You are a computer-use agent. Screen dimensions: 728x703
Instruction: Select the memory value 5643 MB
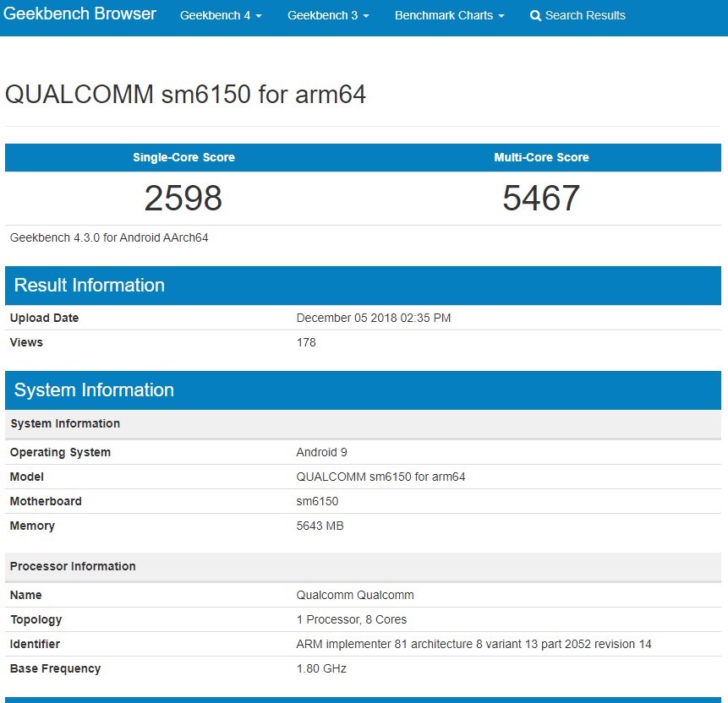(320, 526)
